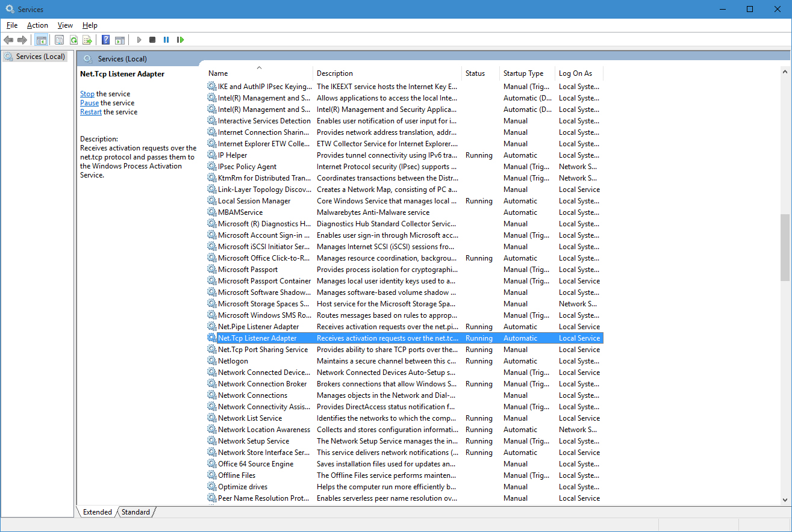
Task: Open the View menu
Action: point(65,25)
